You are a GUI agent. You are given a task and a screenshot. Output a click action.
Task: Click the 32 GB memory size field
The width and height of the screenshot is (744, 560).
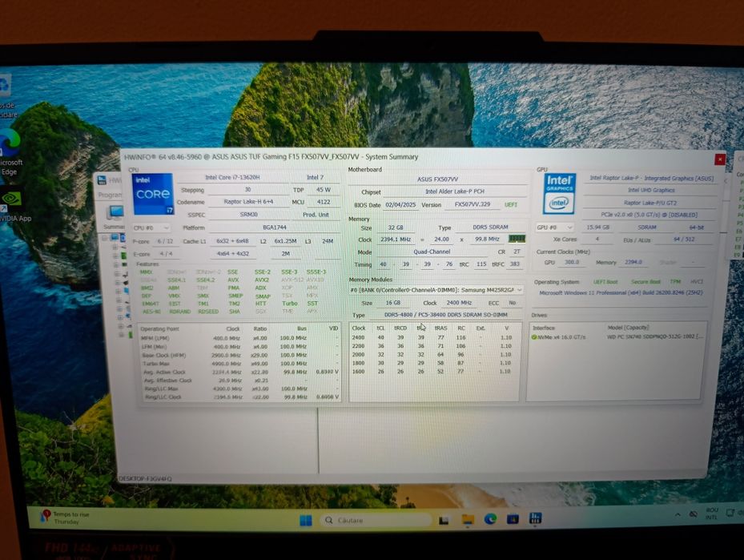pos(396,228)
